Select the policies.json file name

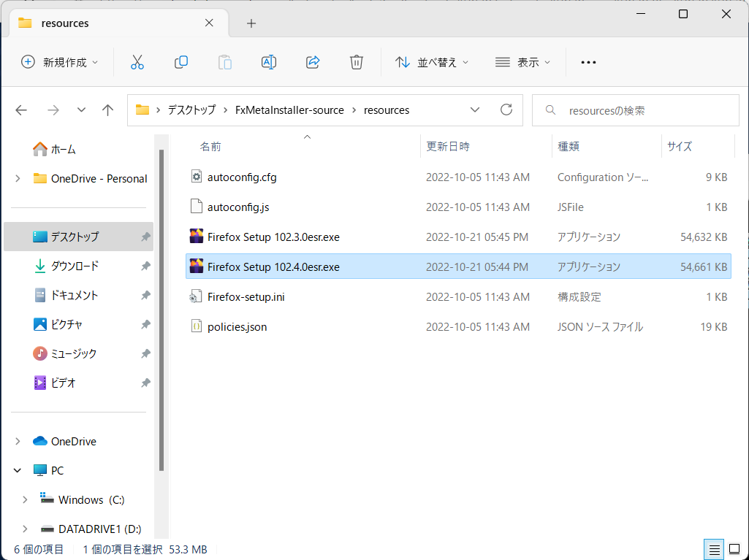(x=237, y=327)
